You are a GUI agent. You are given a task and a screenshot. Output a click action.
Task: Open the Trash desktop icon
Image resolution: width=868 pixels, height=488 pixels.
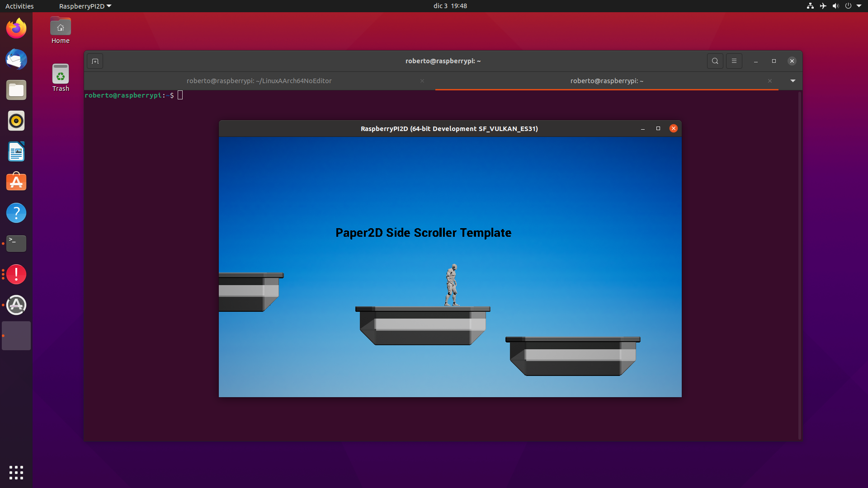(61, 77)
